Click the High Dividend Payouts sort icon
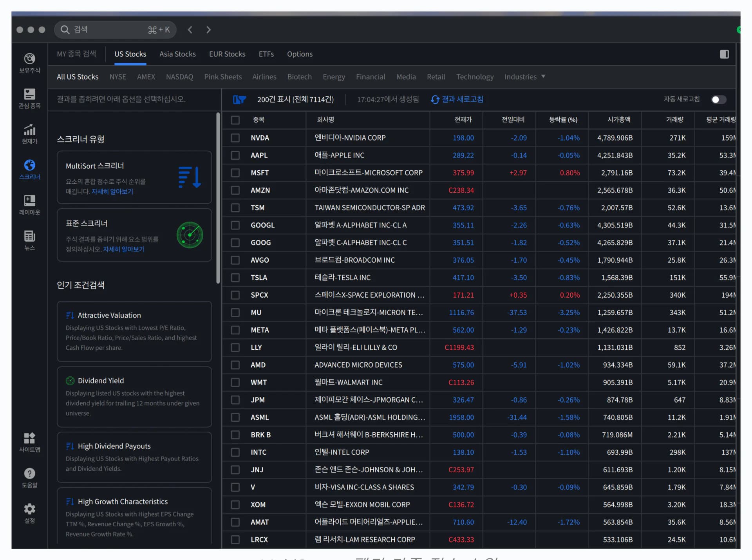The width and height of the screenshot is (752, 560). click(x=70, y=446)
